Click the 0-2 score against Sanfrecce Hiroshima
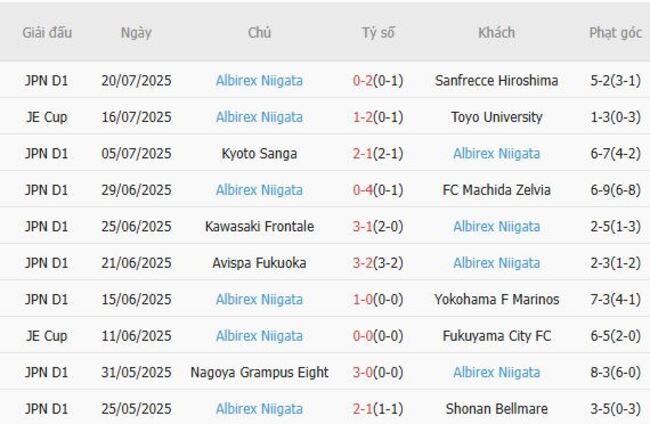Image resolution: width=650 pixels, height=424 pixels. (x=363, y=80)
